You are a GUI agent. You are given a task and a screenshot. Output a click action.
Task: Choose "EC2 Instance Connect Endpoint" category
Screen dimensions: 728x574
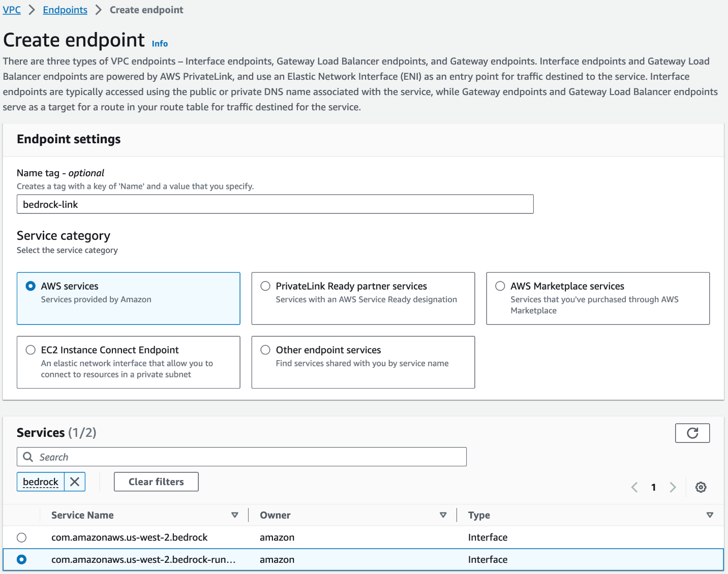pyautogui.click(x=31, y=349)
